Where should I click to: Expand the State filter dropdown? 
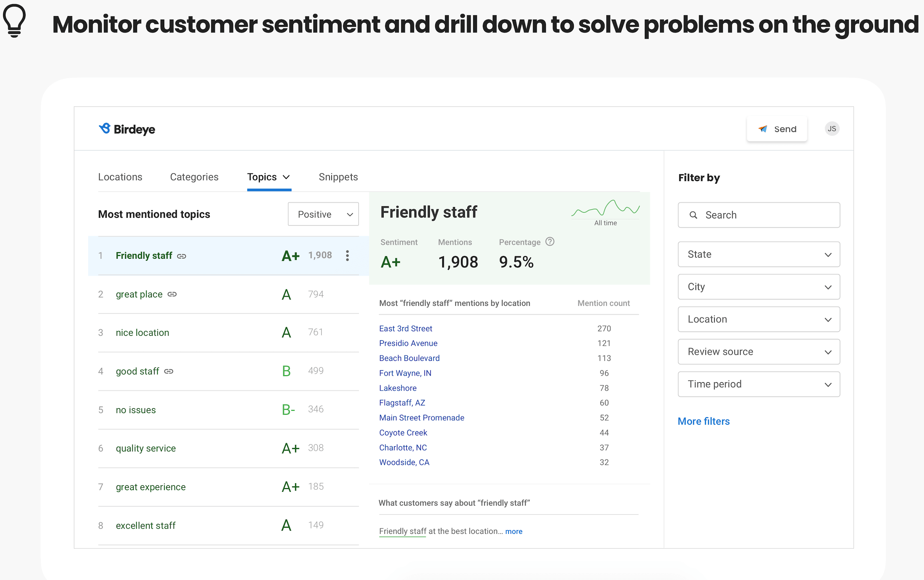click(x=759, y=254)
